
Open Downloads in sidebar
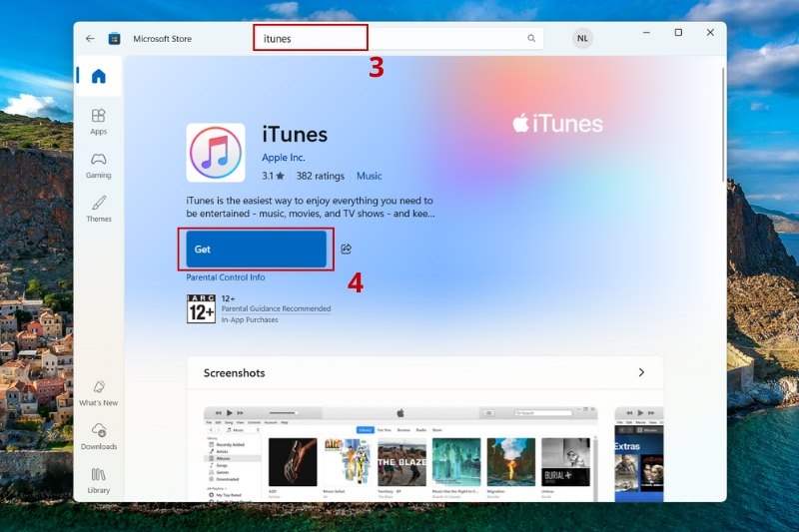[98, 437]
